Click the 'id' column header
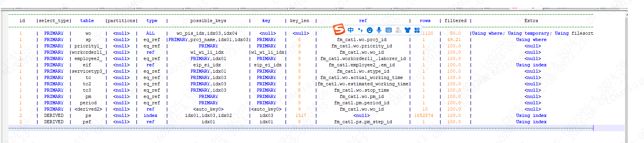This screenshot has width=644, height=143. pos(22,21)
